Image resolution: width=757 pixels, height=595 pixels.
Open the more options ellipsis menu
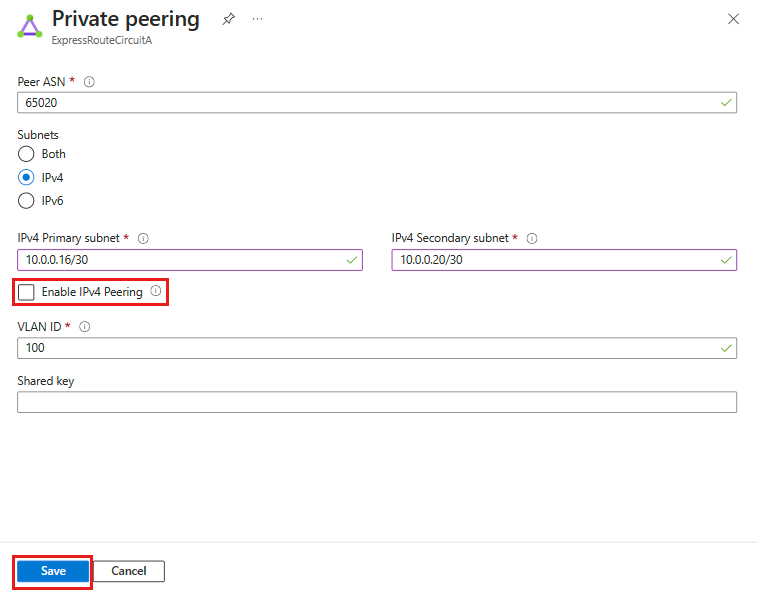(258, 19)
